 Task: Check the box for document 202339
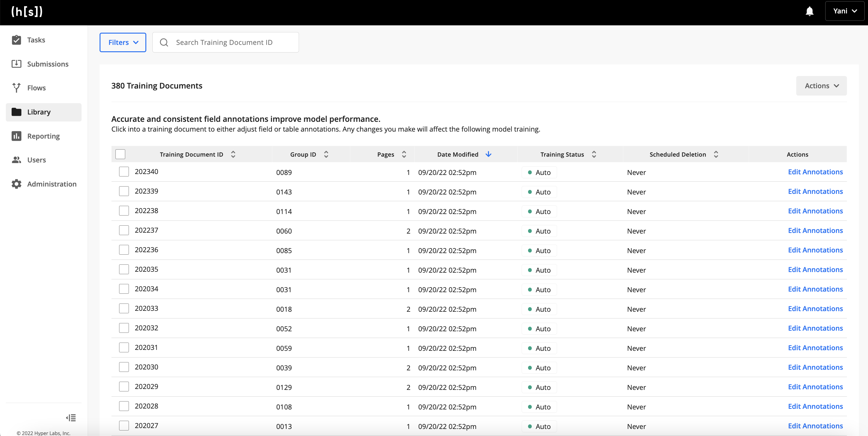click(124, 191)
